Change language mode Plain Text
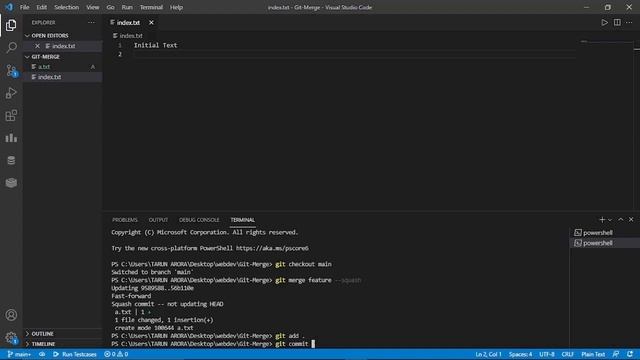Image resolution: width=640 pixels, height=360 pixels. click(x=593, y=354)
